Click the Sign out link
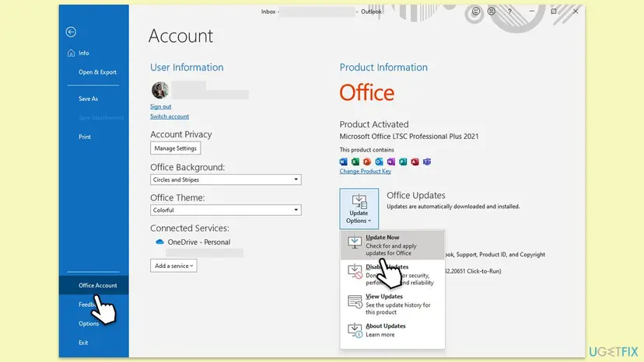This screenshot has width=644, height=362. coord(160,106)
